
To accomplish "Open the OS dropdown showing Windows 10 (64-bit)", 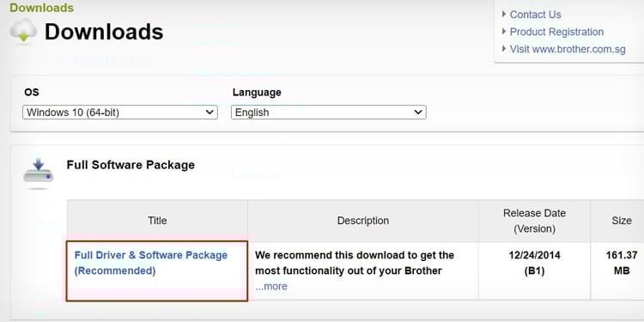I will tap(120, 112).
